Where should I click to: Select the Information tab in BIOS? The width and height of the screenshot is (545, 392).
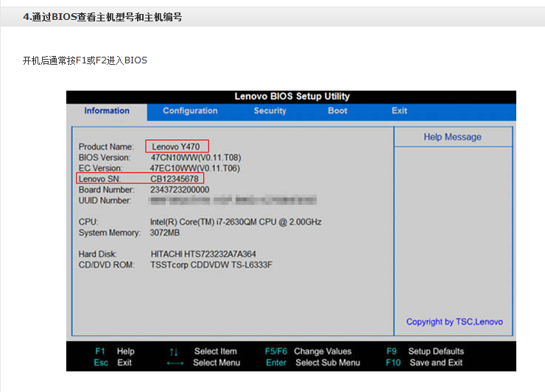[107, 111]
